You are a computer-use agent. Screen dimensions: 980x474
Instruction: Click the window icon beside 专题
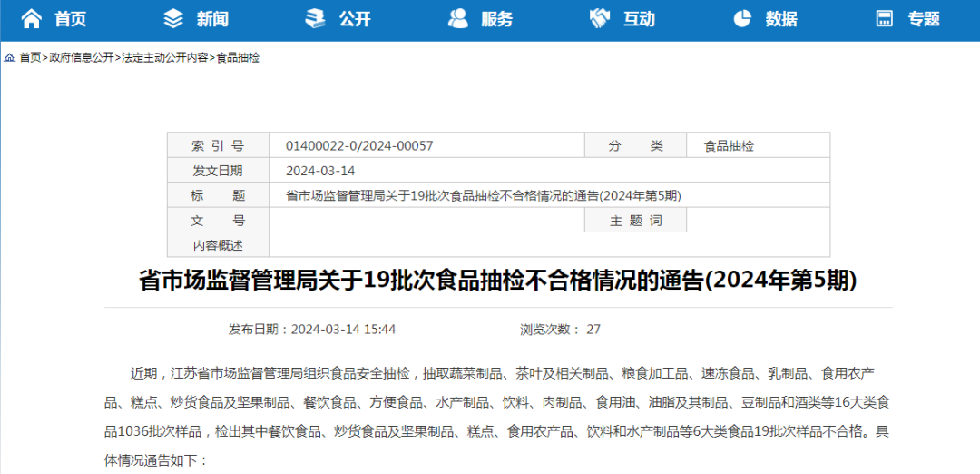pyautogui.click(x=884, y=19)
